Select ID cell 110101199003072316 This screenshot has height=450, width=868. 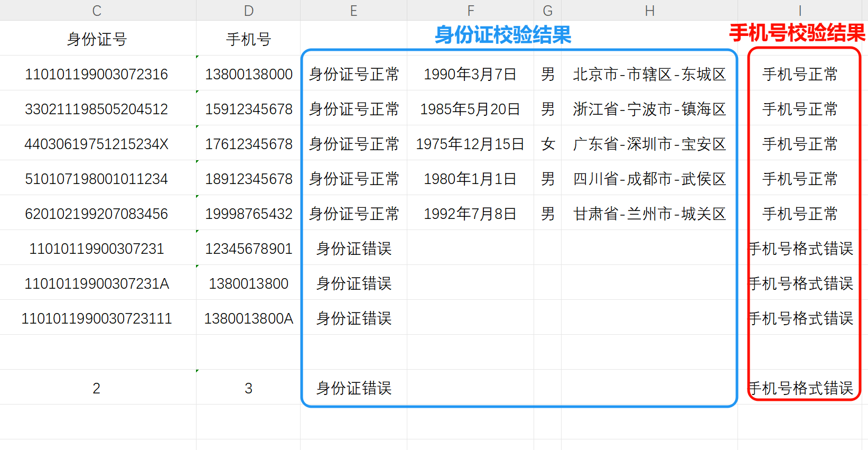tap(97, 74)
